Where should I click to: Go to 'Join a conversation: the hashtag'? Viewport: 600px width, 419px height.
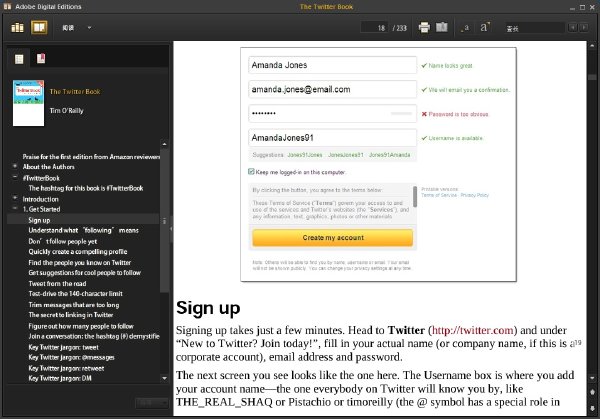(94, 336)
